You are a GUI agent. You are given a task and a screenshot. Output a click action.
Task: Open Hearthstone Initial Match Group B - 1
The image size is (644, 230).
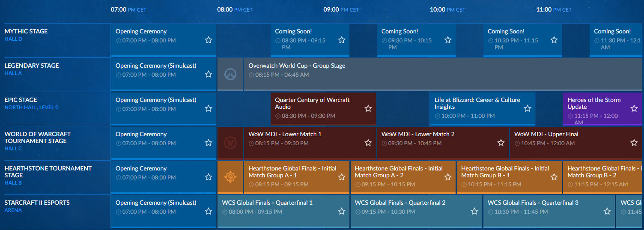tap(504, 172)
